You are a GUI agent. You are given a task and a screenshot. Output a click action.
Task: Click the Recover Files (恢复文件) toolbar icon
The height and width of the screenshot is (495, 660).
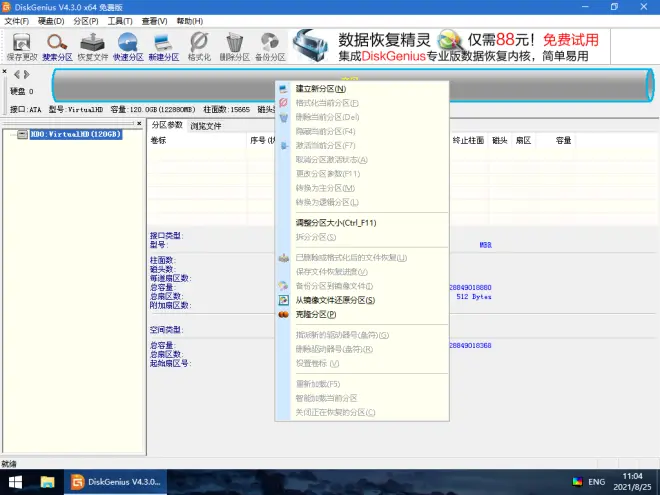click(x=93, y=47)
